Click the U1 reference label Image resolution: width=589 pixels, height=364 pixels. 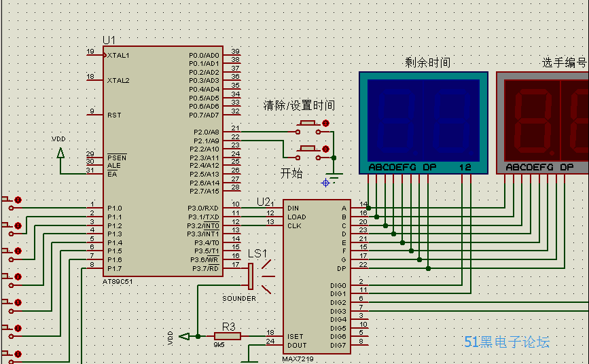[x=109, y=40]
